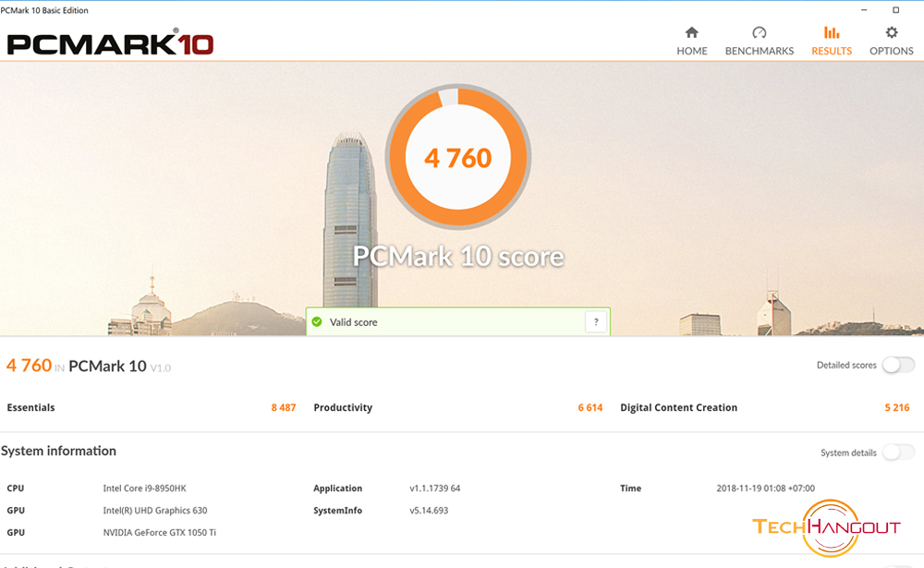The height and width of the screenshot is (568, 924).
Task: Click Intel(R) UHD Graphics 630 value
Action: pyautogui.click(x=155, y=510)
